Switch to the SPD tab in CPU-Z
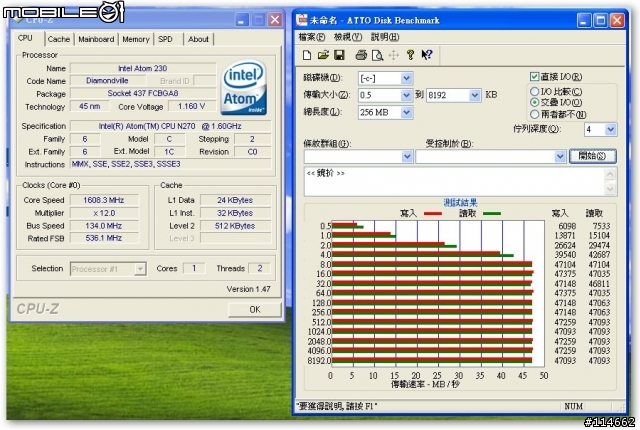Screen dimensions: 640x430 click(x=165, y=39)
